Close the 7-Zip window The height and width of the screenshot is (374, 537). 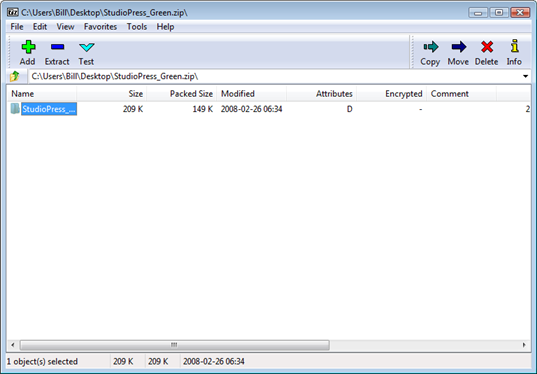520,13
